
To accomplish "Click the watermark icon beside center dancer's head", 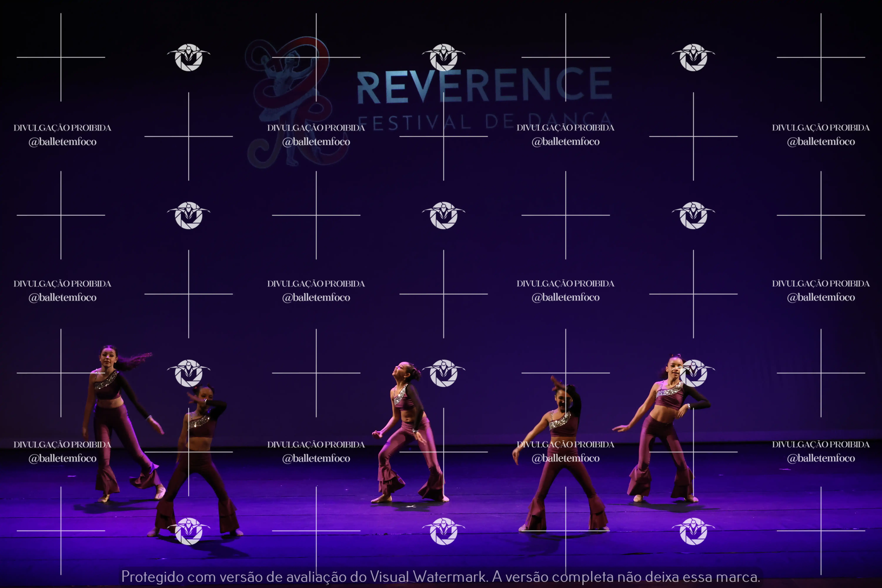I will (444, 373).
